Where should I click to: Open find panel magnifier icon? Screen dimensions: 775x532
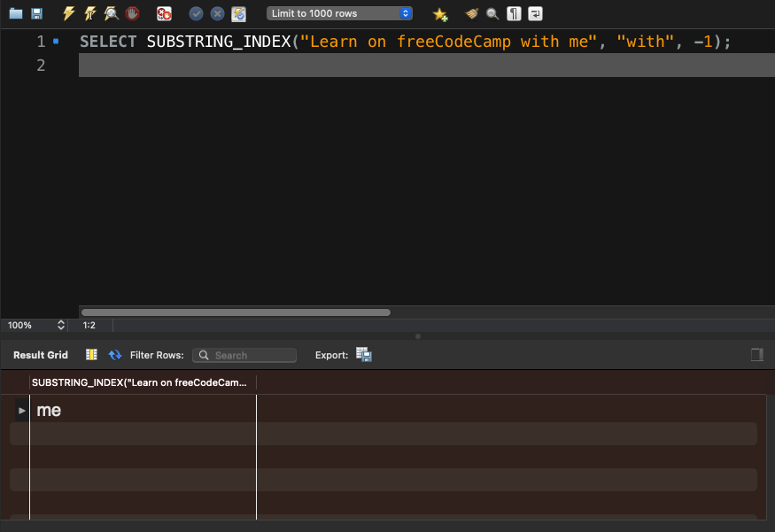point(492,14)
